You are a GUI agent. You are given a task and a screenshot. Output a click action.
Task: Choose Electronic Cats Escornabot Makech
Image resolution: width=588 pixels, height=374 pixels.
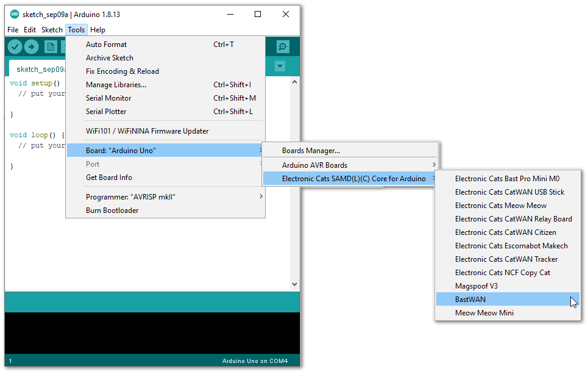(x=508, y=246)
